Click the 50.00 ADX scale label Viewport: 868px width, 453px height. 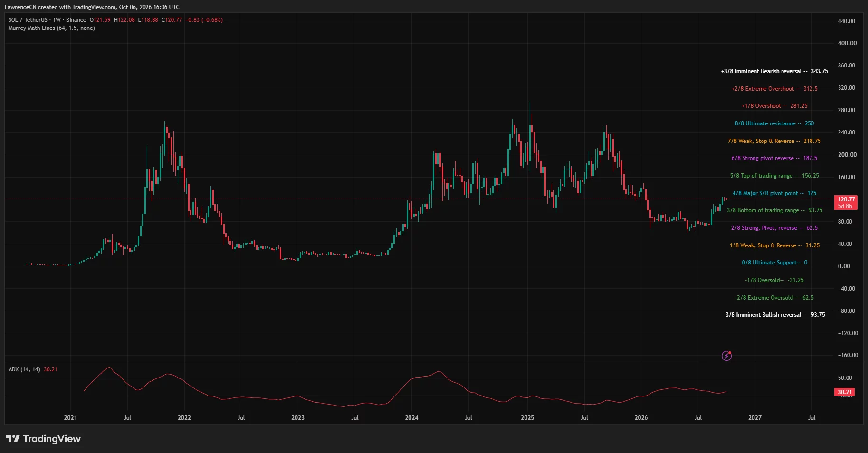pyautogui.click(x=845, y=378)
